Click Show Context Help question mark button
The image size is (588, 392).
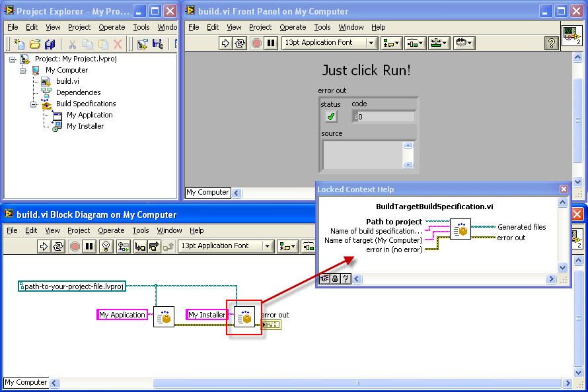551,43
